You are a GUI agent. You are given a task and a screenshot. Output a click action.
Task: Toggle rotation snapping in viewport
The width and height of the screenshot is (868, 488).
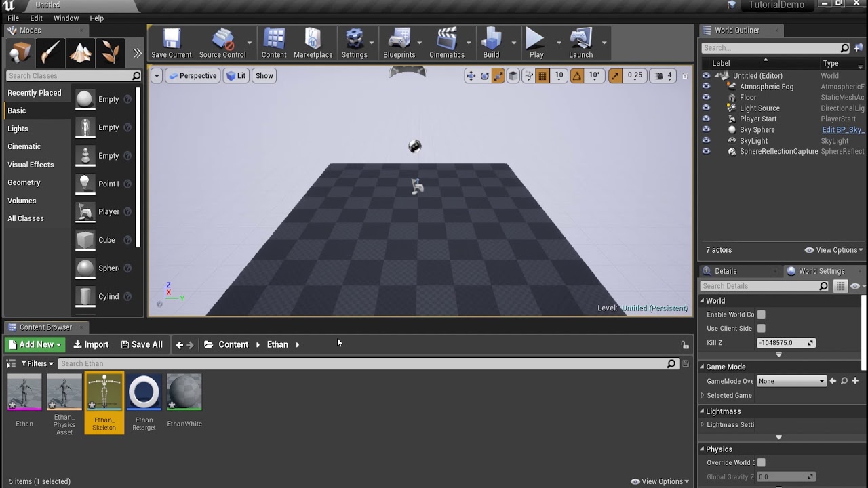tap(577, 76)
